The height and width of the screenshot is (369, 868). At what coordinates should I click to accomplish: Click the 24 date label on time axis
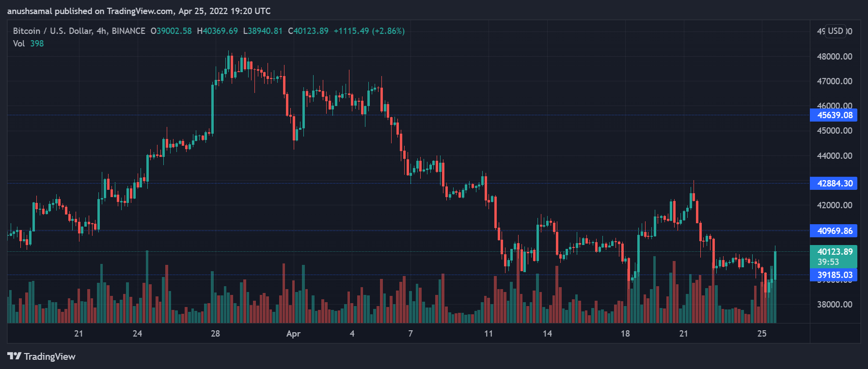click(137, 334)
